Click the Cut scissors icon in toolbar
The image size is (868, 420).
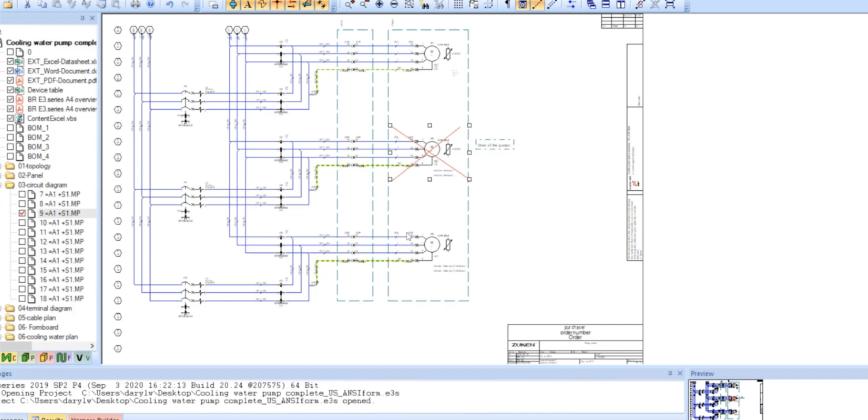27,5
